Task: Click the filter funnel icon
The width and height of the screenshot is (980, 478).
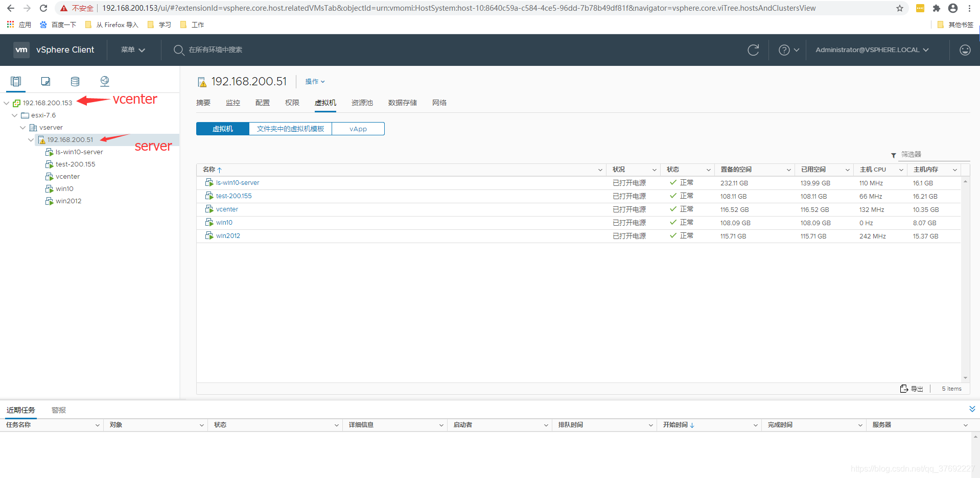Action: coord(893,155)
